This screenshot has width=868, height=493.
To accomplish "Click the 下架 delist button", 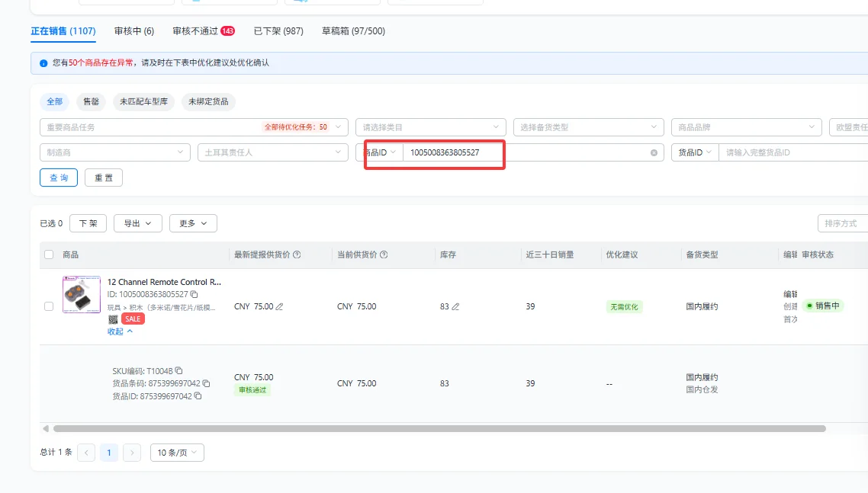I will coord(88,223).
